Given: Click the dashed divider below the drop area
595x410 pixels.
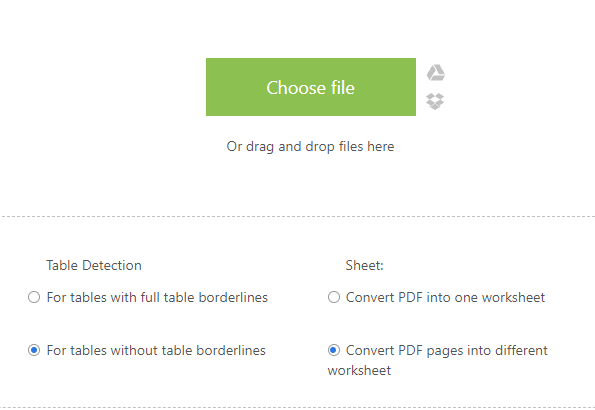Looking at the screenshot, I should [x=298, y=216].
